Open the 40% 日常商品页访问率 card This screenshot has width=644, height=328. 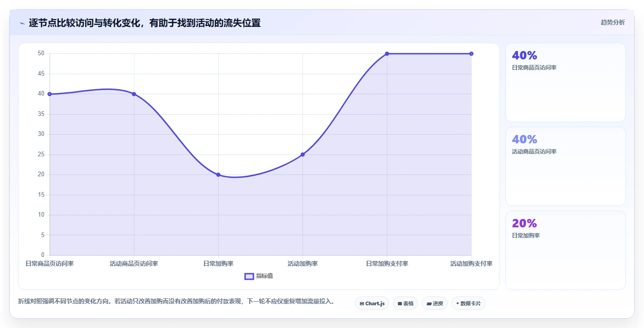566,83
